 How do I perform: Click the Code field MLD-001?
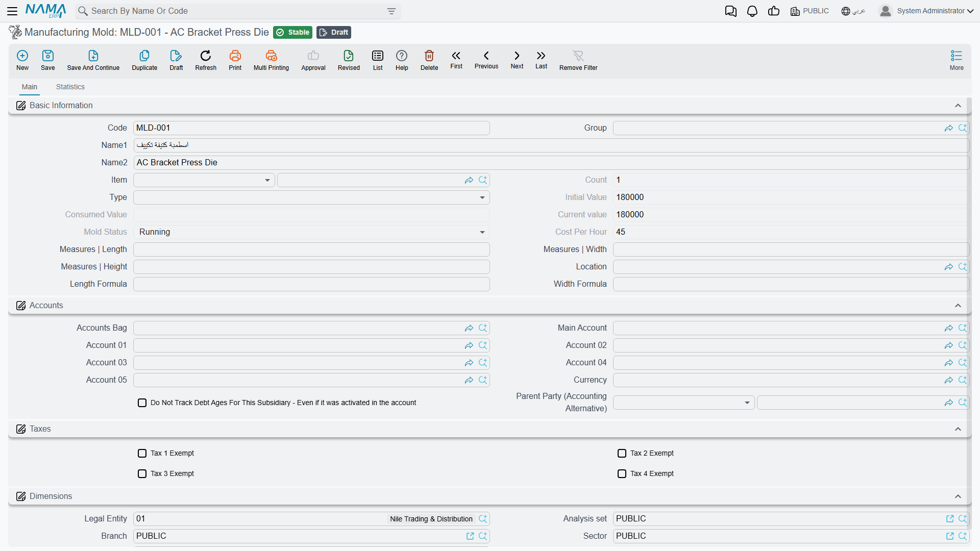(x=311, y=128)
